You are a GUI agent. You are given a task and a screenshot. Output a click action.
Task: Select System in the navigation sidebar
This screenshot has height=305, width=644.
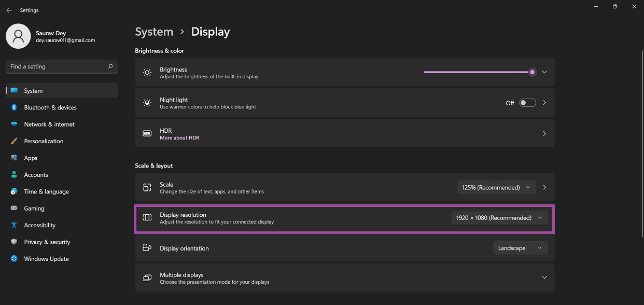[33, 90]
